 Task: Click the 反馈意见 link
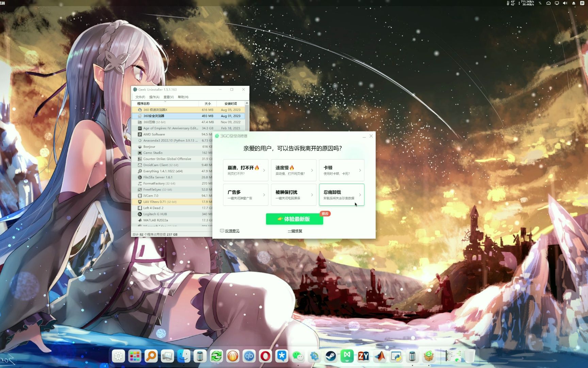230,231
